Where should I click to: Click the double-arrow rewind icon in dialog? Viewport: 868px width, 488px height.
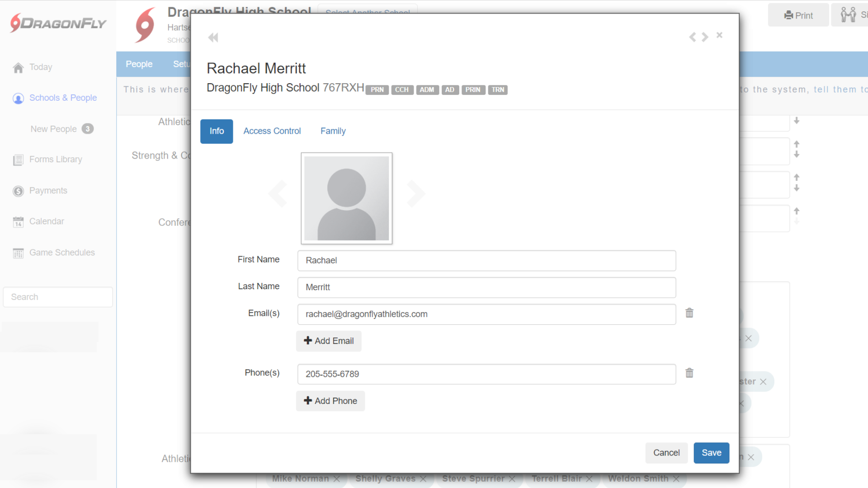click(x=213, y=38)
